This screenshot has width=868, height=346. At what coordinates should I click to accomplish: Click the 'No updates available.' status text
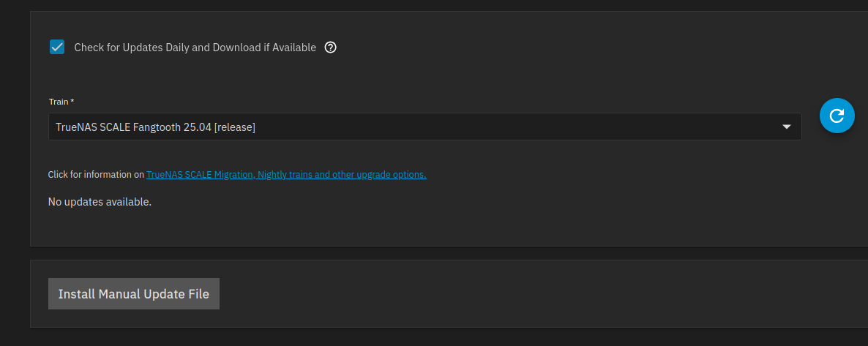coord(100,201)
